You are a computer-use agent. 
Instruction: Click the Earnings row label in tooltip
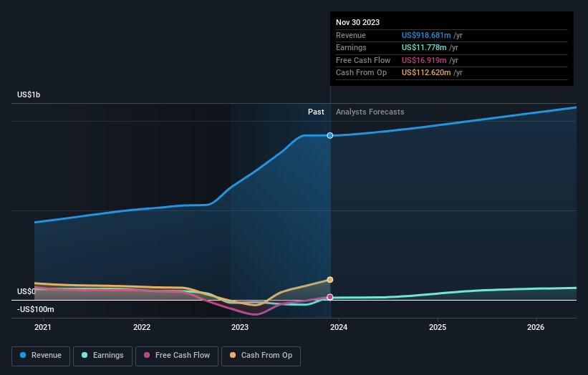[351, 47]
